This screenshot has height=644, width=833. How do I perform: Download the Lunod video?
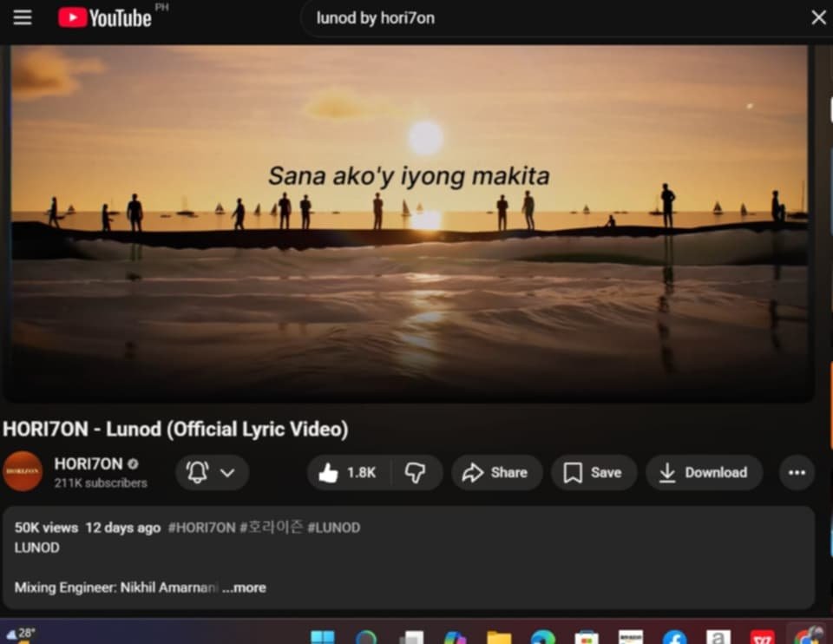(x=704, y=472)
